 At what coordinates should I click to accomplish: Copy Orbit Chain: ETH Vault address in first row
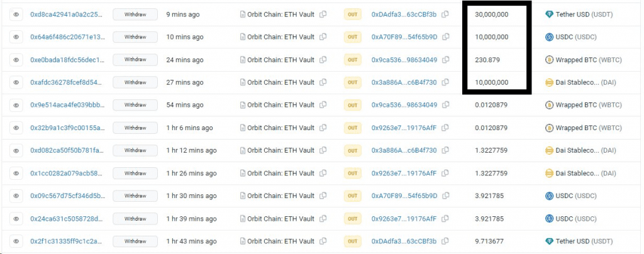click(x=323, y=14)
